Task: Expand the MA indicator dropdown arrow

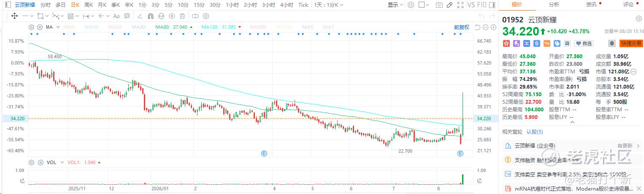Action: click(x=57, y=27)
